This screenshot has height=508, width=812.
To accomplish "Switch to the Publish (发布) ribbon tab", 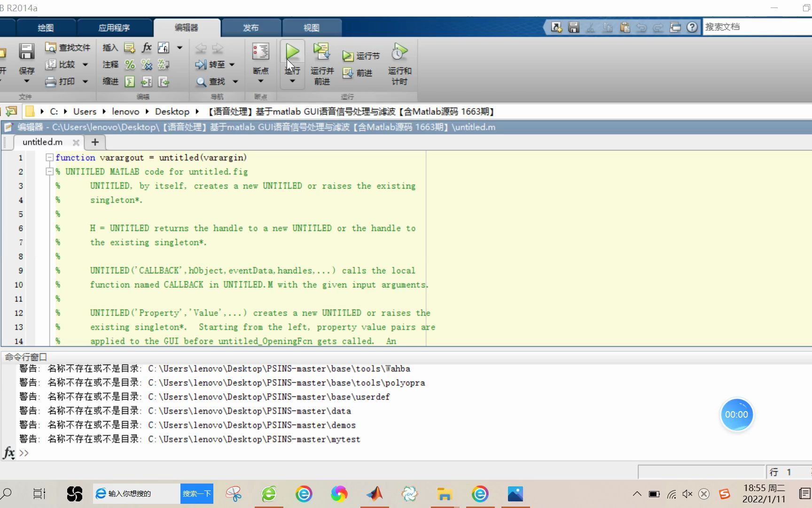I will tap(250, 28).
